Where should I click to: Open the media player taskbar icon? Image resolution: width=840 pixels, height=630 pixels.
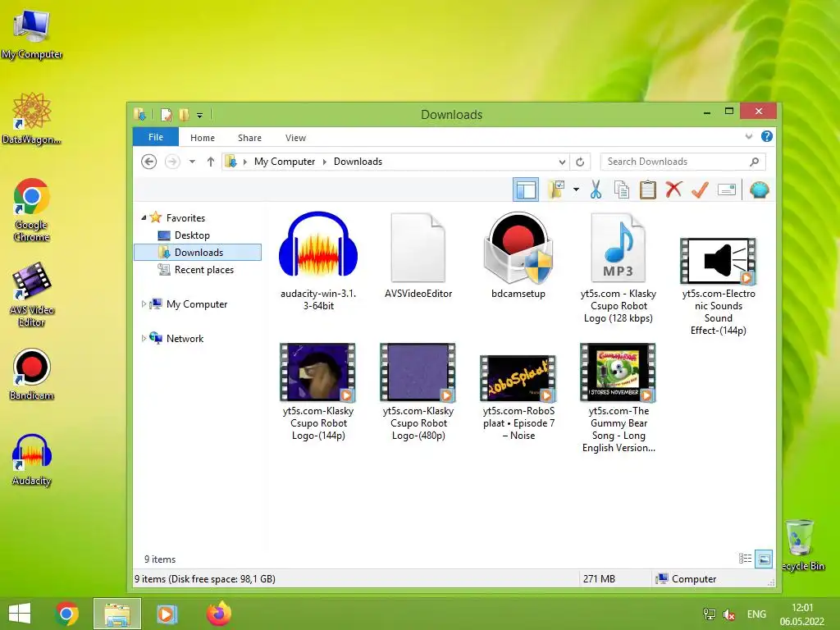coord(167,614)
